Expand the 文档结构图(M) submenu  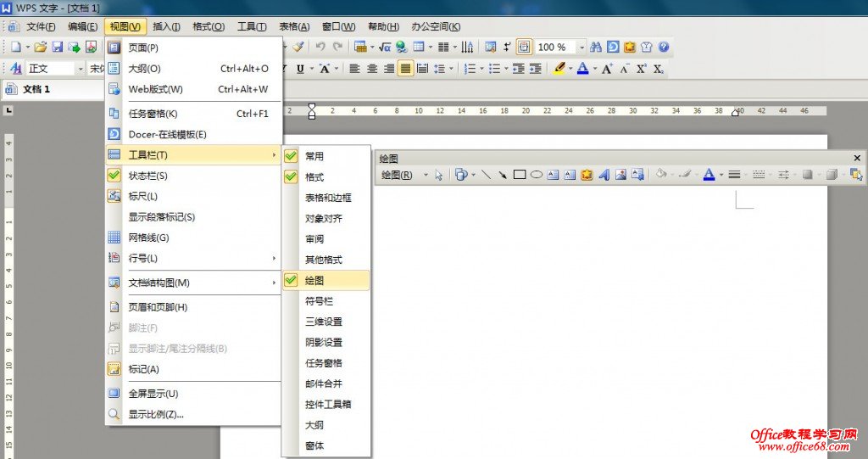pyautogui.click(x=159, y=283)
